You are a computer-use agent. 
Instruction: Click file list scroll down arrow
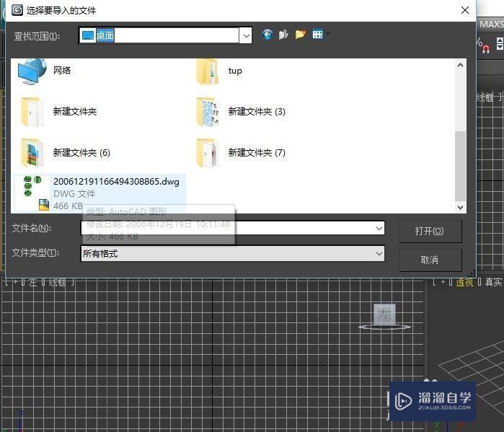(460, 207)
